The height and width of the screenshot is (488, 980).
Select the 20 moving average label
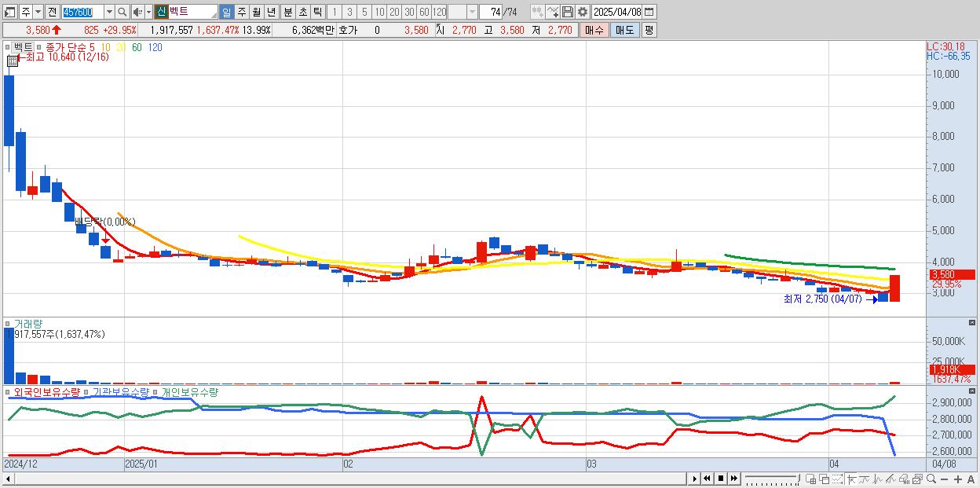120,47
